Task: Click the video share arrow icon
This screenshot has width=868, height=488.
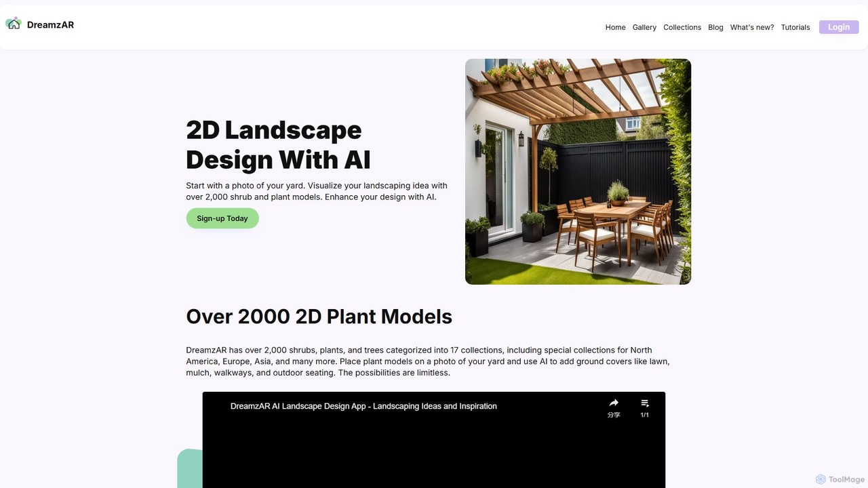Action: point(614,403)
